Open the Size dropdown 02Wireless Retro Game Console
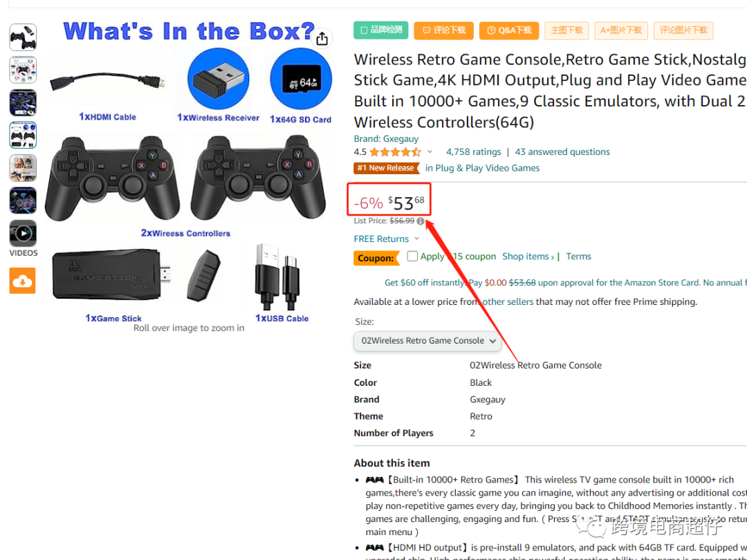 [x=427, y=341]
